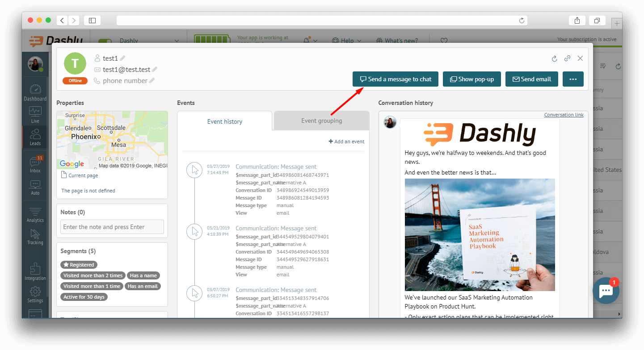This screenshot has width=644, height=350.
Task: Click the pencil icon beside phone number
Action: [x=152, y=81]
